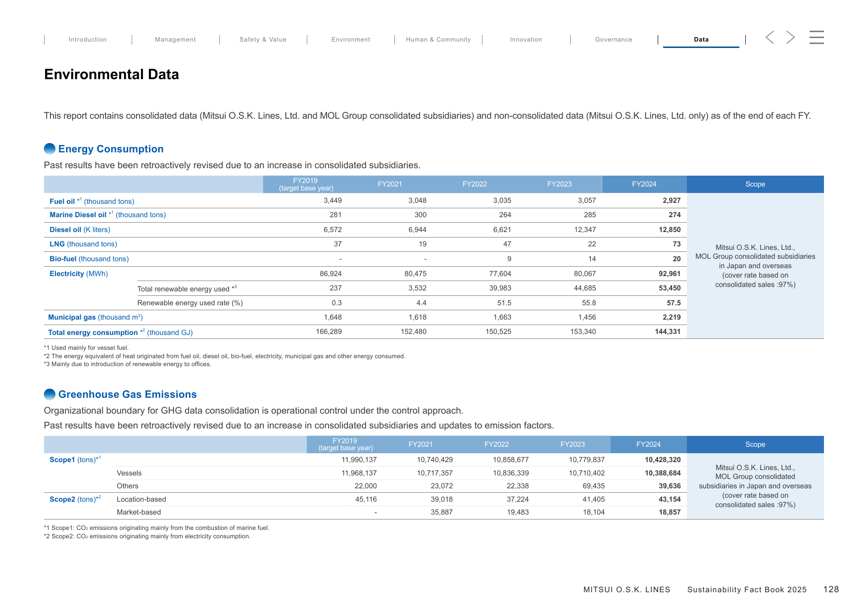Select the Fuel oil row label

pyautogui.click(x=92, y=201)
